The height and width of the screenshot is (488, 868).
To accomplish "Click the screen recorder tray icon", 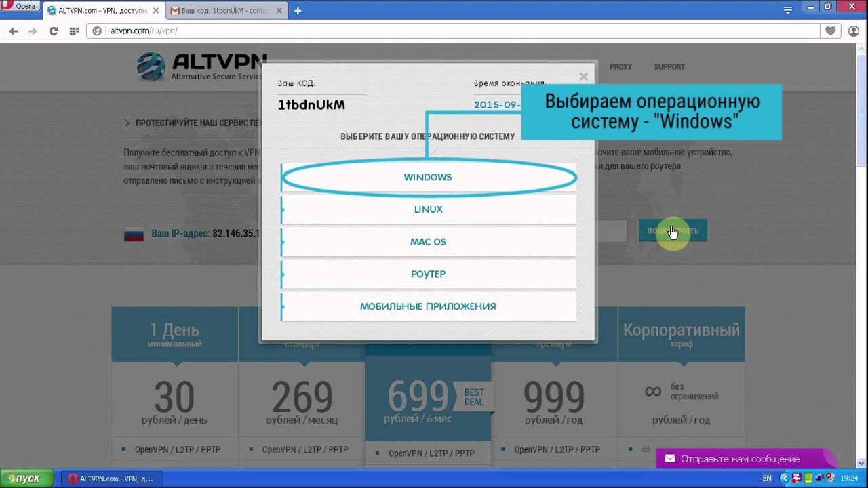I will [x=796, y=479].
